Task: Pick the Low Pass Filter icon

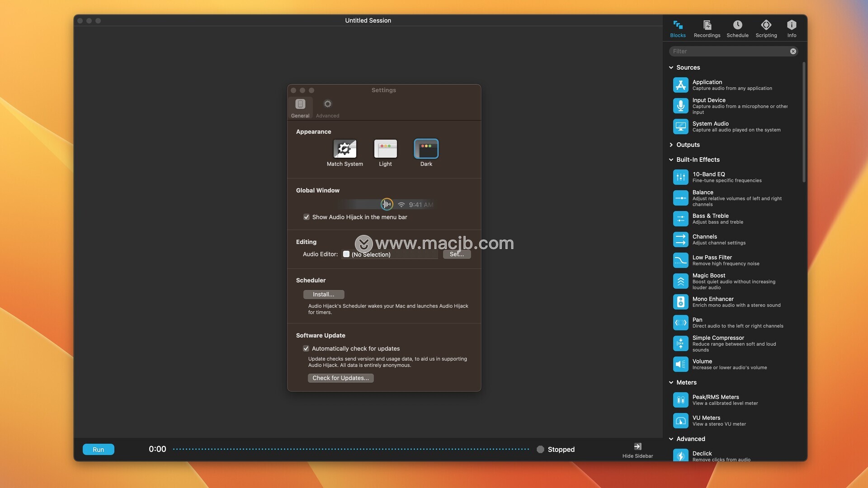Action: point(680,260)
